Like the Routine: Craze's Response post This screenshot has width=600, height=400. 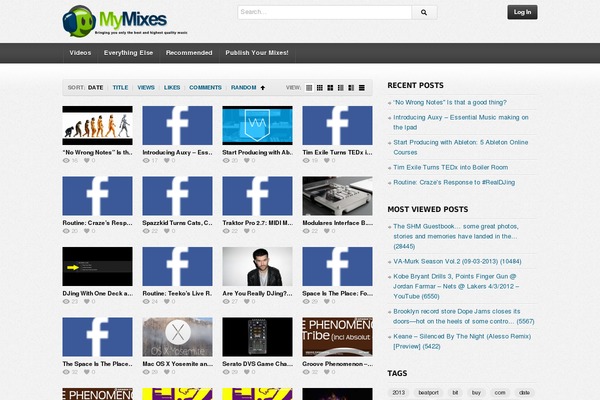click(x=87, y=231)
